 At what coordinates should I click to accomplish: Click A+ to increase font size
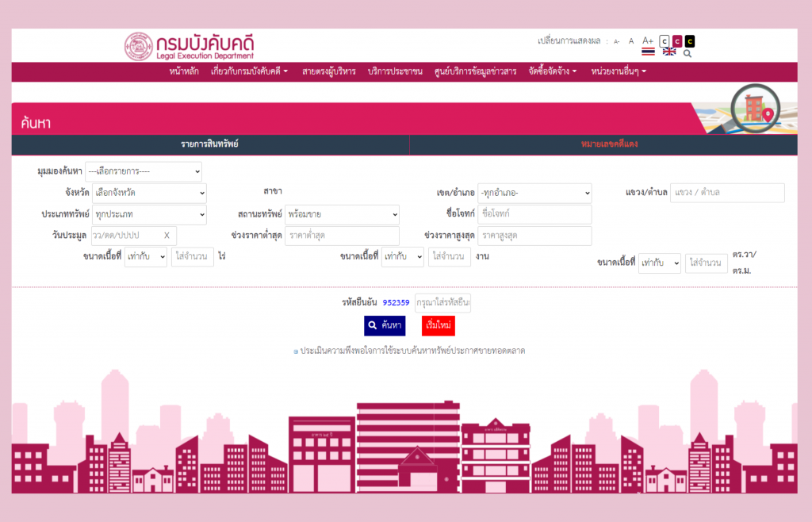(x=647, y=40)
